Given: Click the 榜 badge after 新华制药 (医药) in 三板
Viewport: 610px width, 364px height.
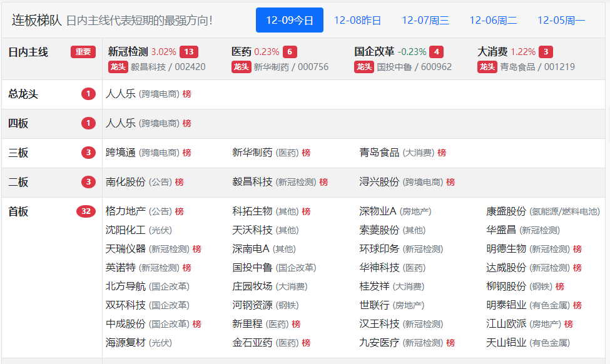Looking at the screenshot, I should click(x=306, y=153).
